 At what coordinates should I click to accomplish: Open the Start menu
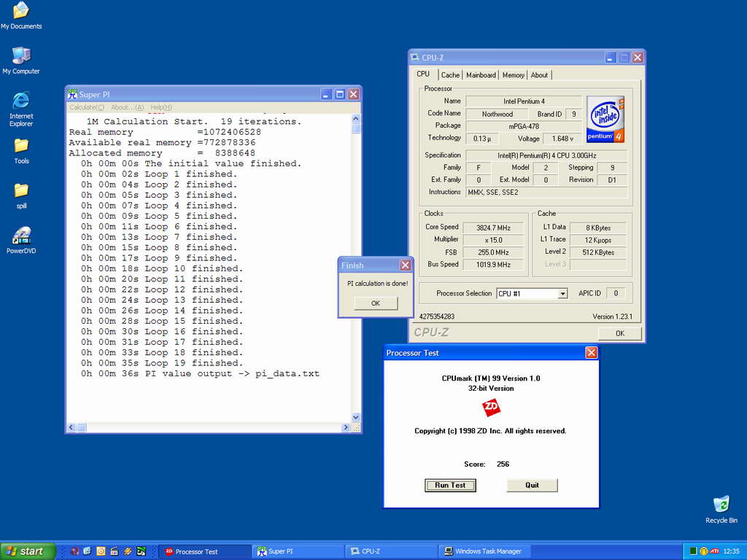[x=28, y=551]
